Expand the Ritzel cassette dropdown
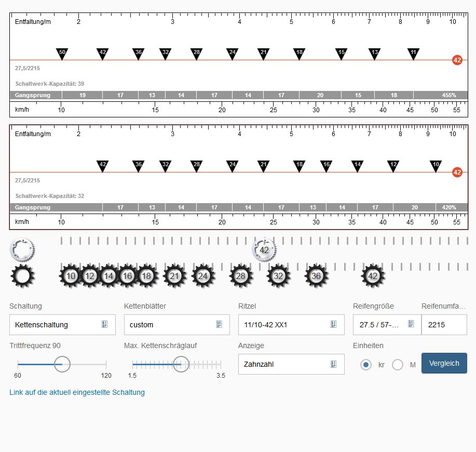 [291, 325]
